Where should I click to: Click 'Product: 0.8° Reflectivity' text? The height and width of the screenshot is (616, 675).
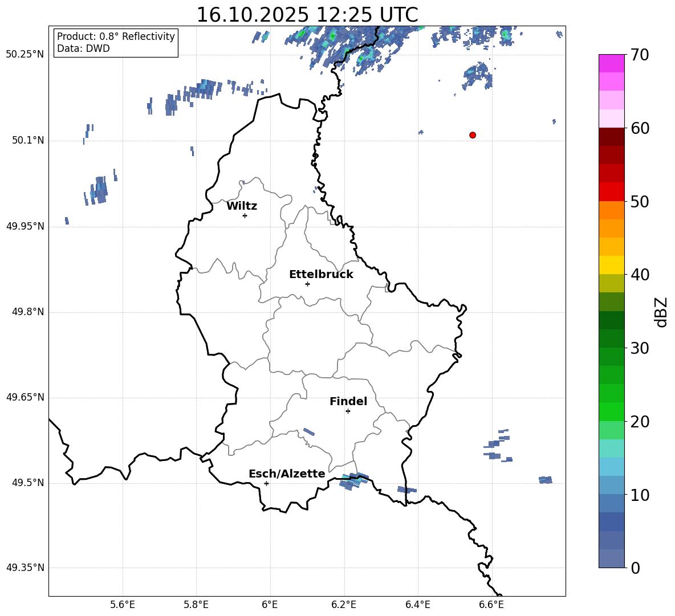click(x=116, y=36)
